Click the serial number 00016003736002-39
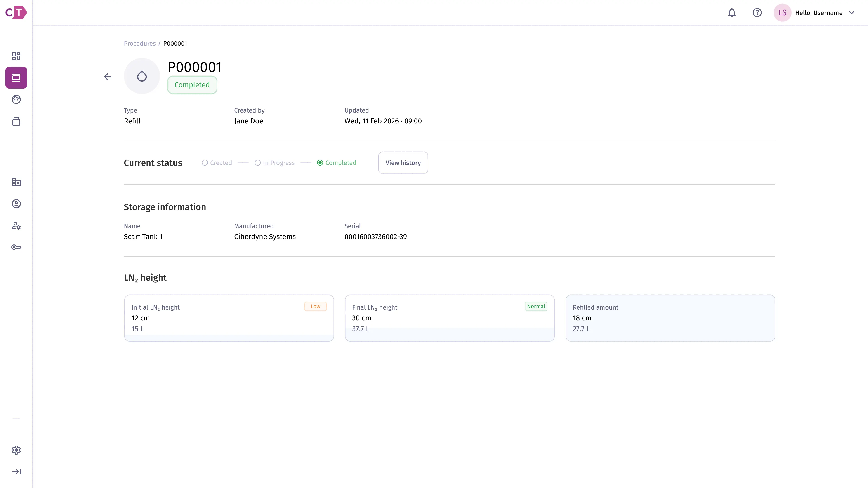 (x=375, y=237)
